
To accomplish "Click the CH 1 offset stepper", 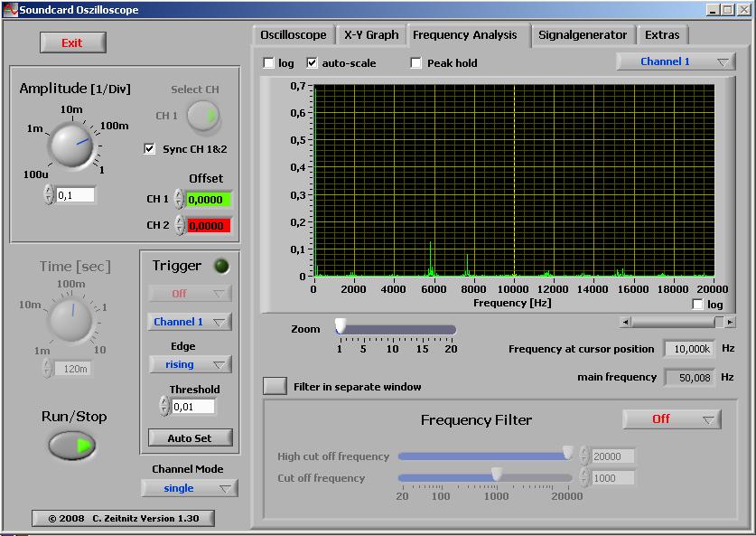I will point(179,199).
